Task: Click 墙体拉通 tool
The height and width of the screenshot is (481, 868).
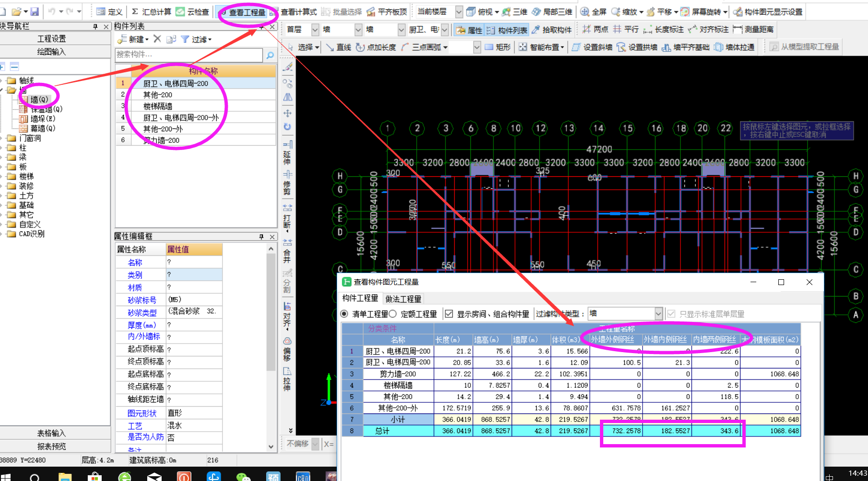Action: click(x=734, y=47)
